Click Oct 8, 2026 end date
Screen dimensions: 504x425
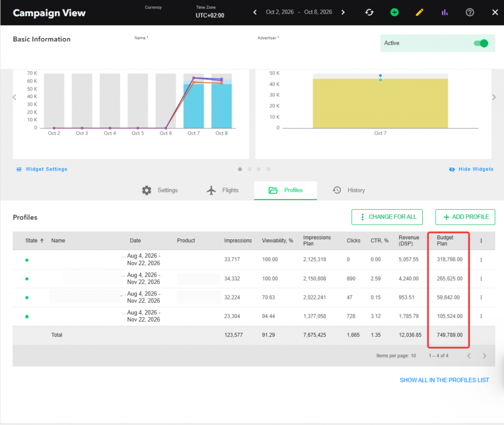pyautogui.click(x=318, y=12)
